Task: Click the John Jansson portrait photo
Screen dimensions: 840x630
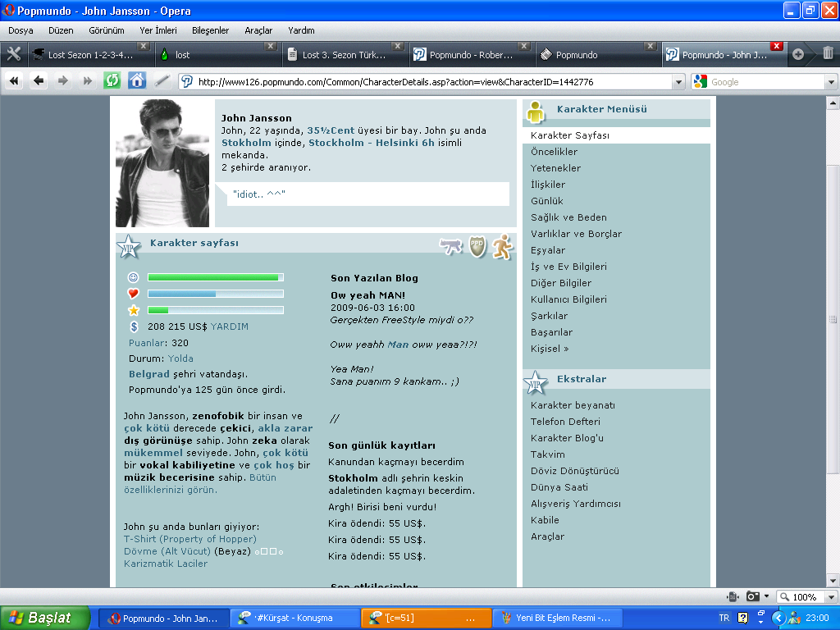Action: pyautogui.click(x=162, y=163)
